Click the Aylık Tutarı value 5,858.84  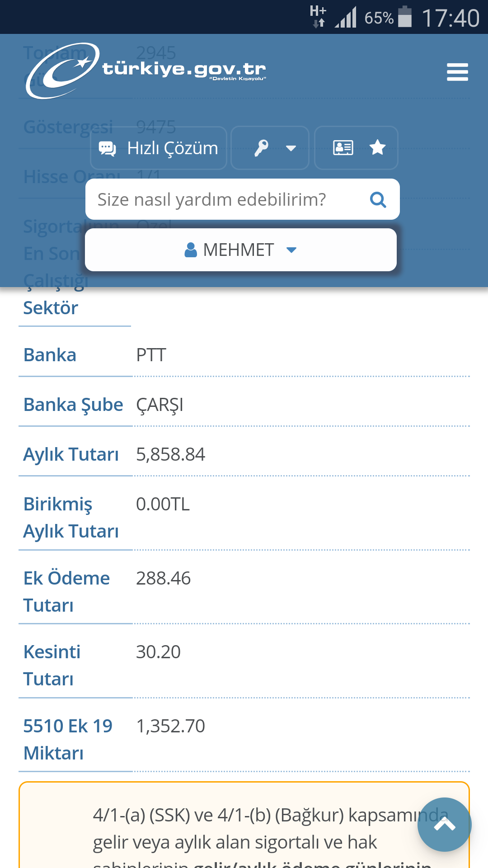pyautogui.click(x=171, y=454)
